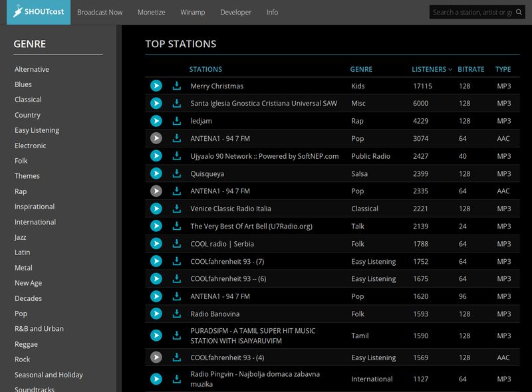Download the COOL radio Serbia stream

click(x=177, y=244)
